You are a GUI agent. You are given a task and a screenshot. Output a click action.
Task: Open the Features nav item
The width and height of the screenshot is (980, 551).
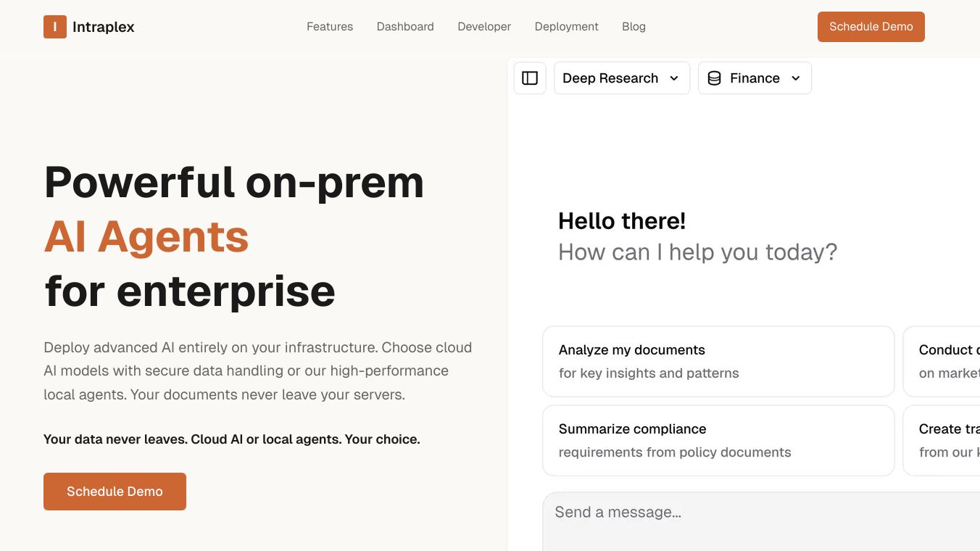[x=330, y=27]
